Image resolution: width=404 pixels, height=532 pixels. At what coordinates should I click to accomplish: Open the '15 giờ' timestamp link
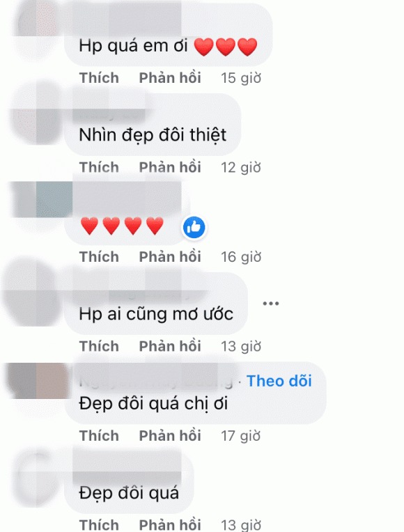coord(241,79)
